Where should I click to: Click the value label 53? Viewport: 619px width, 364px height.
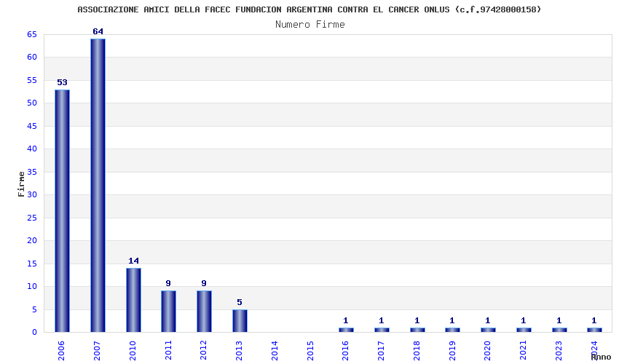click(63, 82)
